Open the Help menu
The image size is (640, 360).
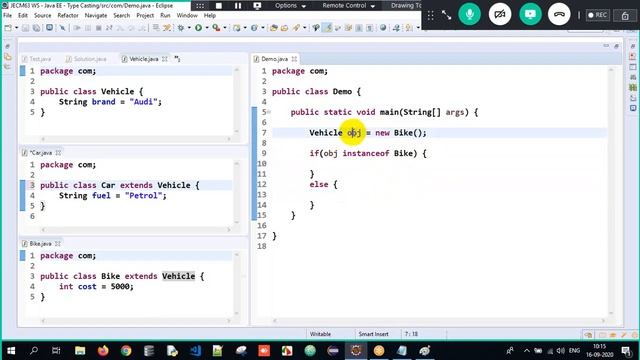pyautogui.click(x=209, y=16)
